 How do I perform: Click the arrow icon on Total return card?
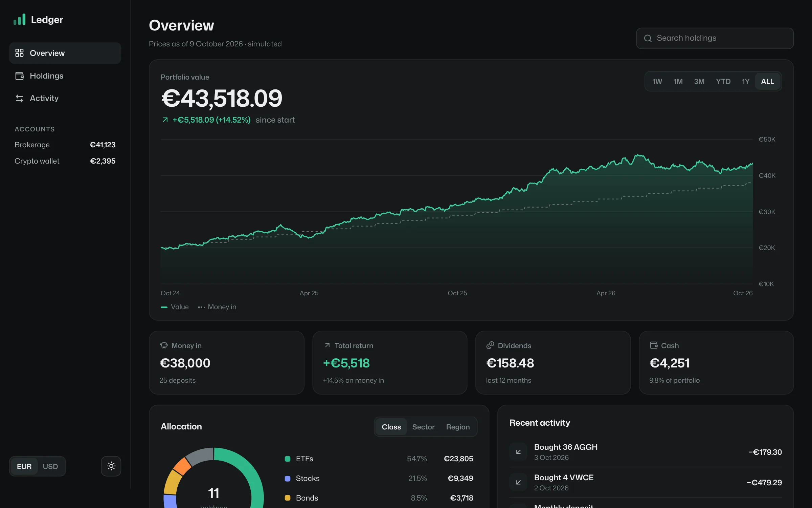327,345
